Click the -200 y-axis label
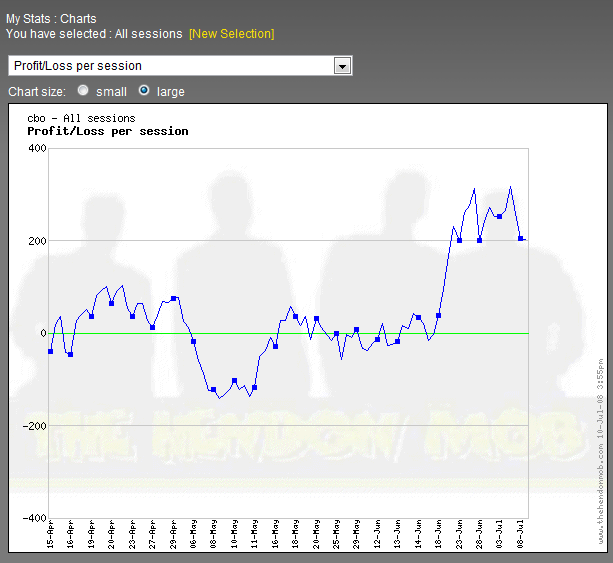The image size is (613, 563). (34, 426)
